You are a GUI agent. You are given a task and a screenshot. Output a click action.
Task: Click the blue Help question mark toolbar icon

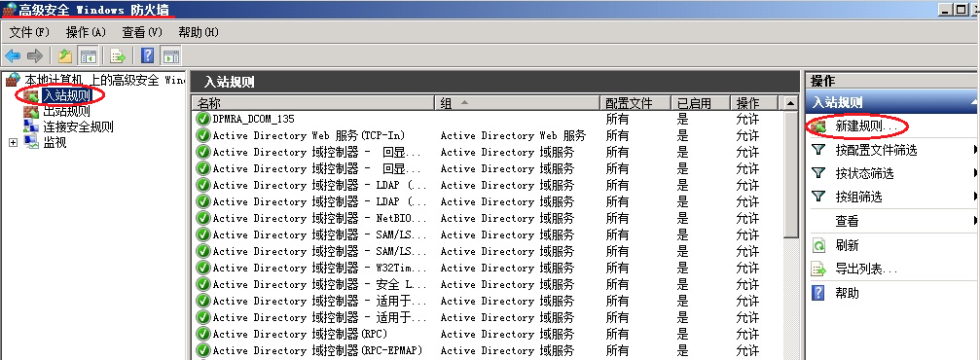(148, 56)
